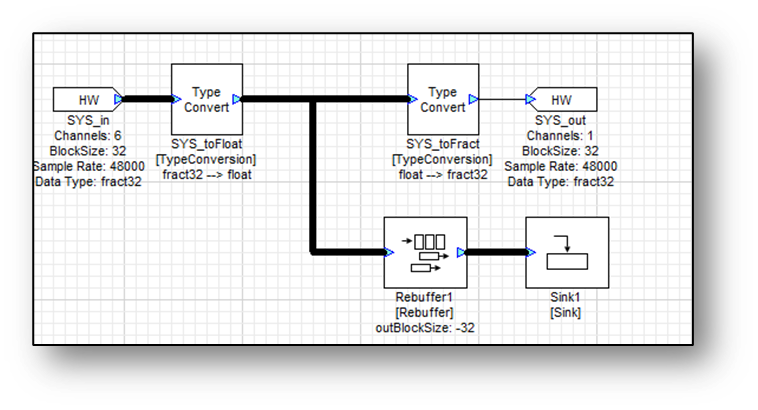
Task: Click the output pin of SYS_toFloat
Action: (237, 99)
